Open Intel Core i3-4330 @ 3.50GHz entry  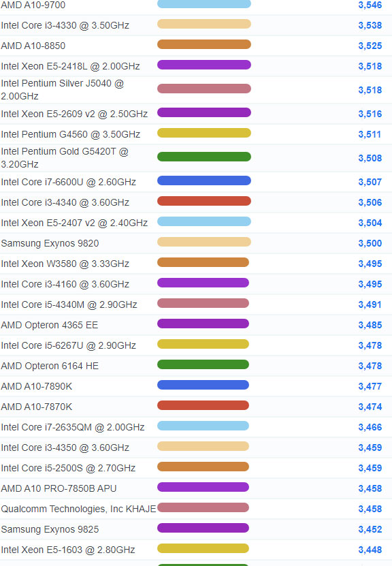[x=65, y=25]
